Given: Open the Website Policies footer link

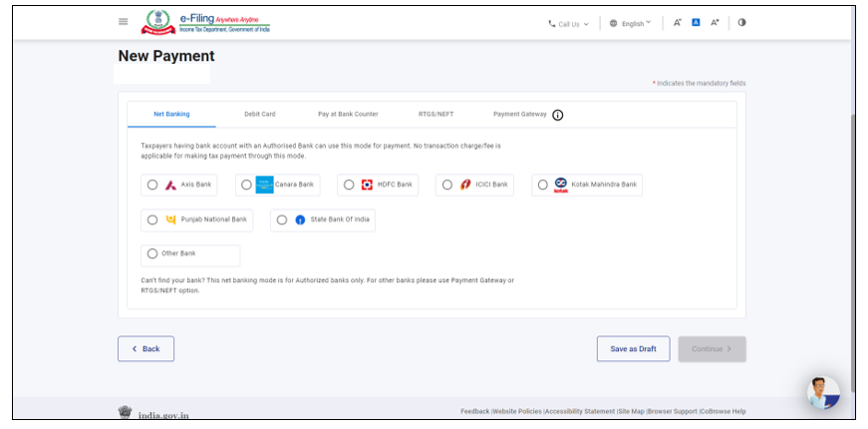Looking at the screenshot, I should 518,411.
